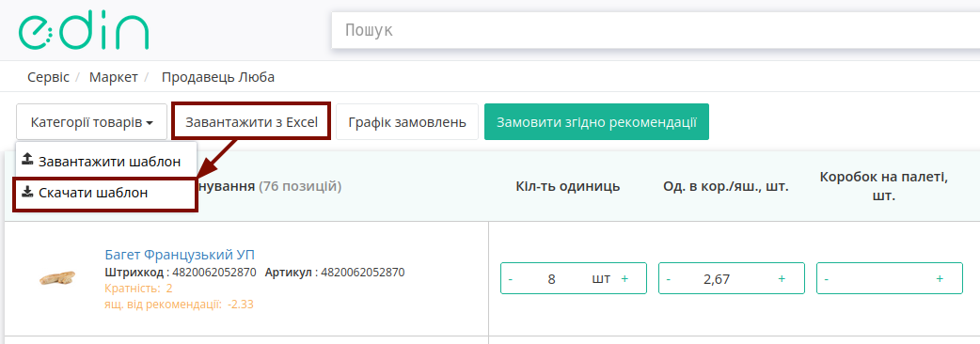Click boxes field showing 2,67
This screenshot has height=344, width=980.
pyautogui.click(x=717, y=279)
